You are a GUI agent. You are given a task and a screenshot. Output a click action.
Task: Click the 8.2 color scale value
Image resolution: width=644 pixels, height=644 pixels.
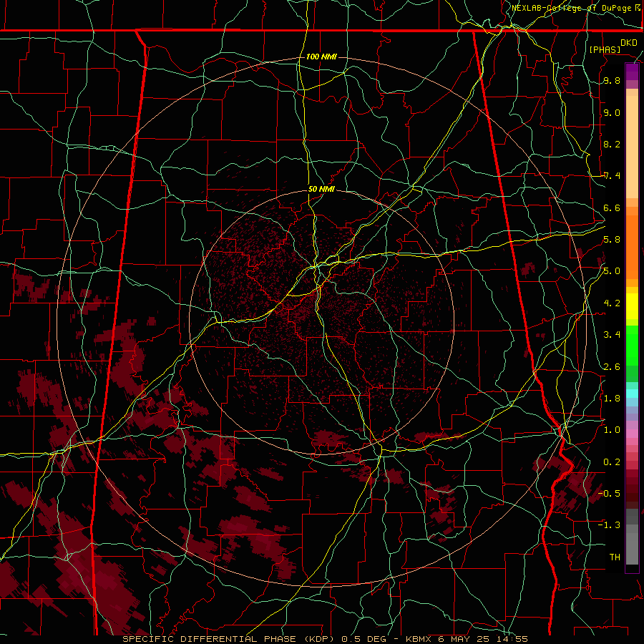coord(612,144)
